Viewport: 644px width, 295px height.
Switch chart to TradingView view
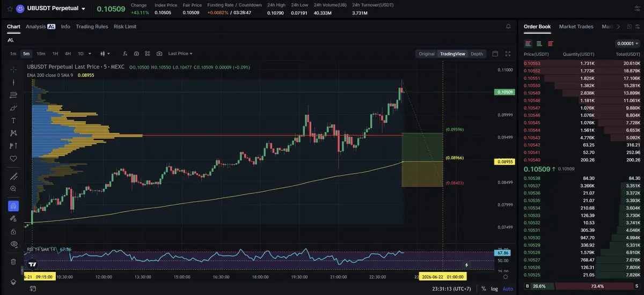[452, 54]
